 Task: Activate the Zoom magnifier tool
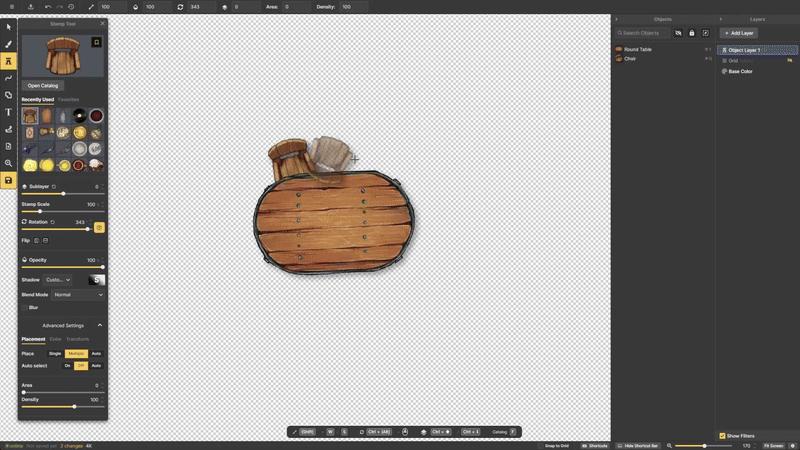coord(8,163)
